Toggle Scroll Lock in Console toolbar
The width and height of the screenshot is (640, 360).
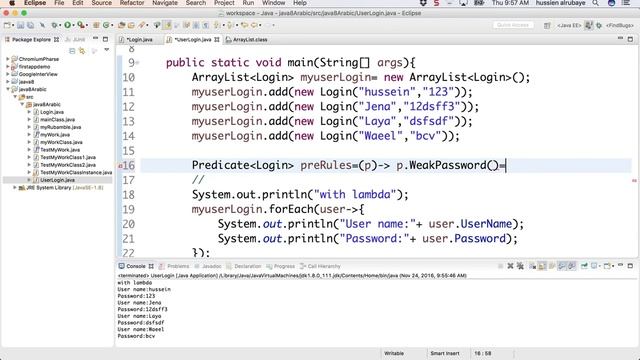click(x=542, y=266)
